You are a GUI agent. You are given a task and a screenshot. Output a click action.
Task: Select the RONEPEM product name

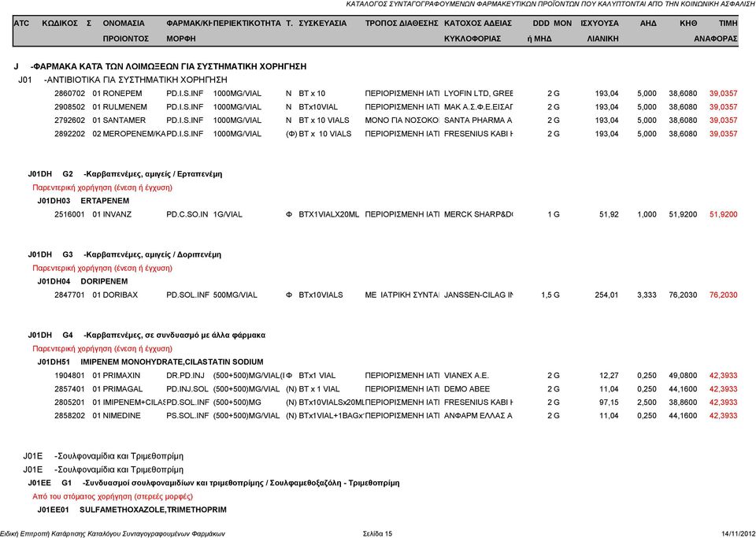coord(123,94)
